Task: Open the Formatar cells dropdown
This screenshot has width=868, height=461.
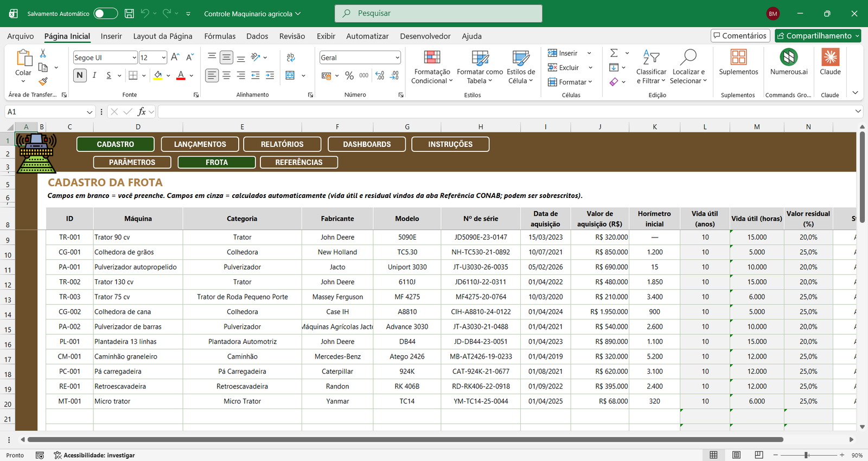Action: coord(570,82)
